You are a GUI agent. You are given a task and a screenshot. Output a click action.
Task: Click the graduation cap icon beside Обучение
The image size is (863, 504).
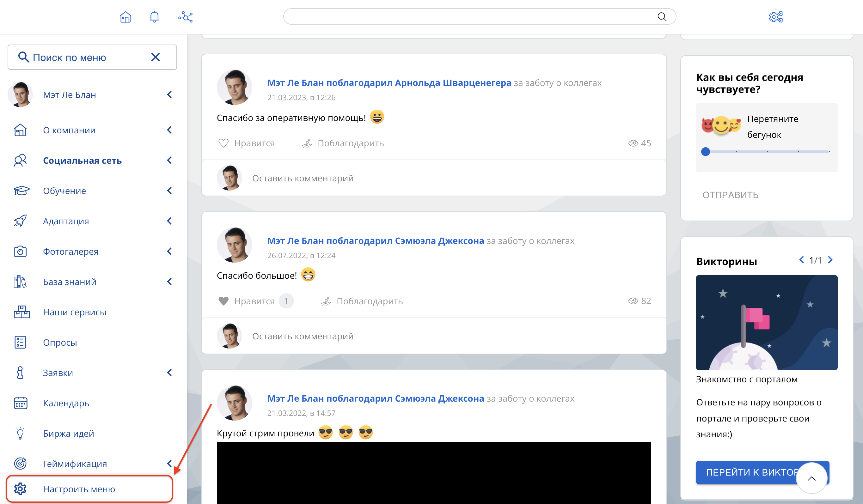pyautogui.click(x=21, y=191)
